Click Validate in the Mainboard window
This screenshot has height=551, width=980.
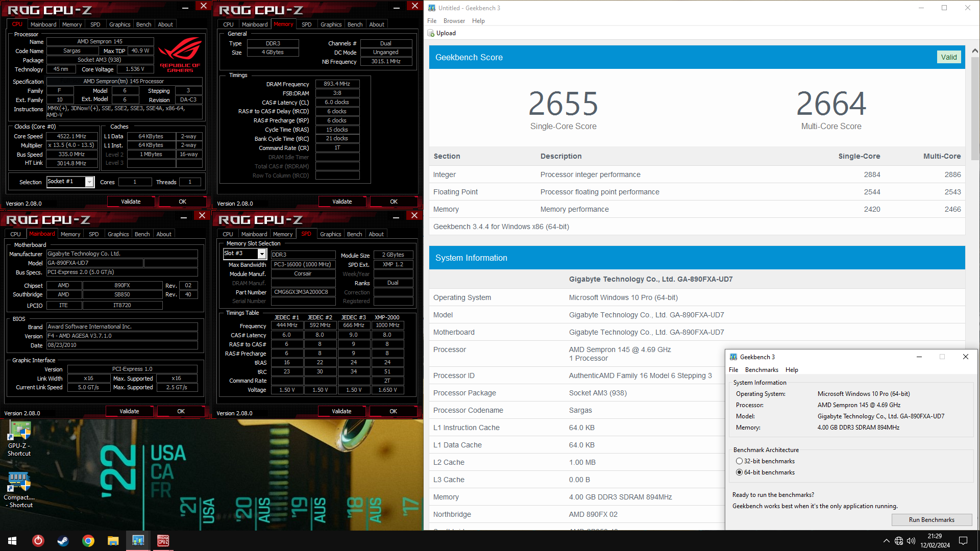click(x=129, y=412)
